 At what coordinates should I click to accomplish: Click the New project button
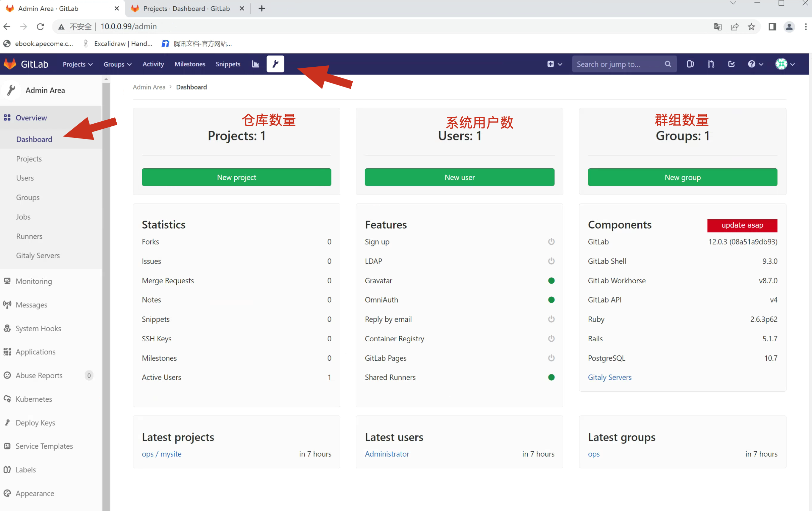coord(236,177)
